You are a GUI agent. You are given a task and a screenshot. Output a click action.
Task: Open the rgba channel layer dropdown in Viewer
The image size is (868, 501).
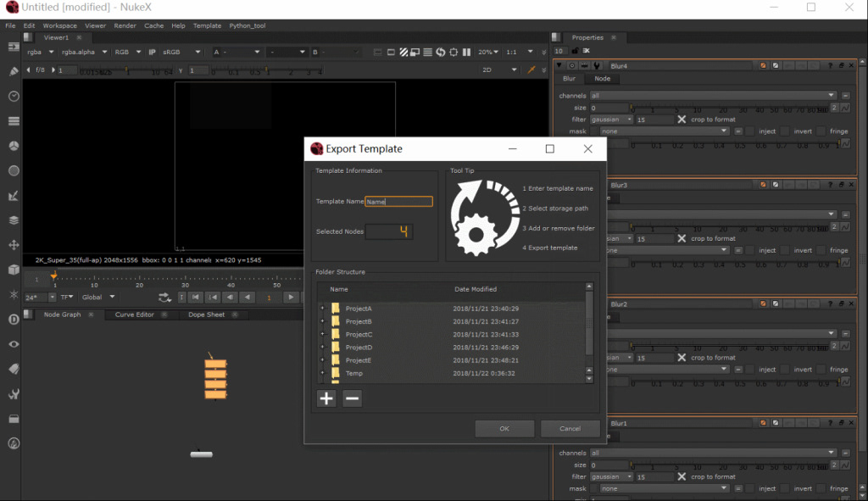coord(40,52)
